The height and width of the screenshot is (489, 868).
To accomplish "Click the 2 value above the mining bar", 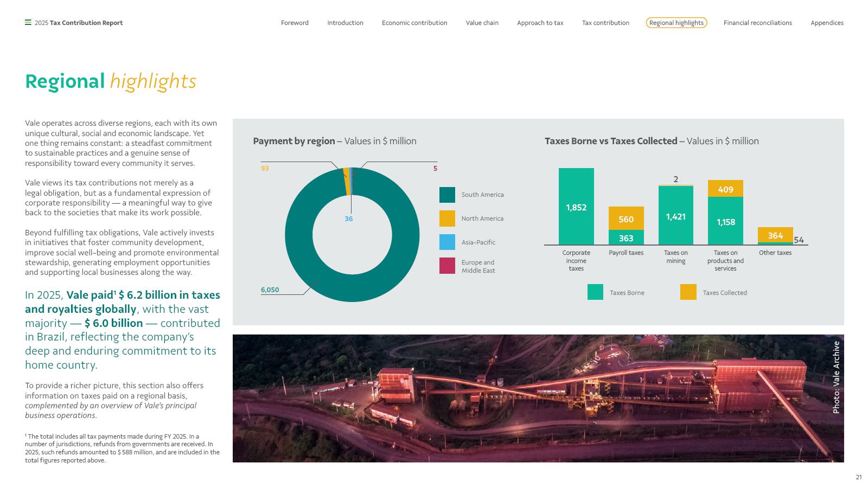I will (676, 179).
